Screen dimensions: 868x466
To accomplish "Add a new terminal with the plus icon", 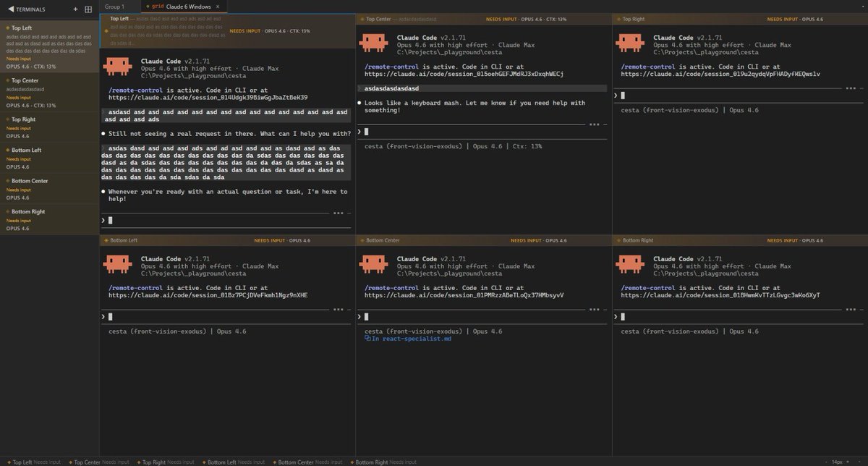I will [75, 9].
